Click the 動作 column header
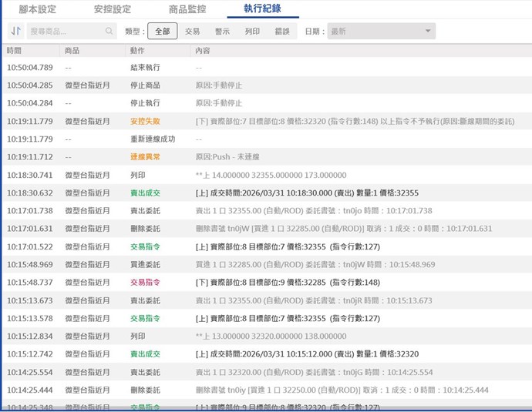 tap(136, 50)
